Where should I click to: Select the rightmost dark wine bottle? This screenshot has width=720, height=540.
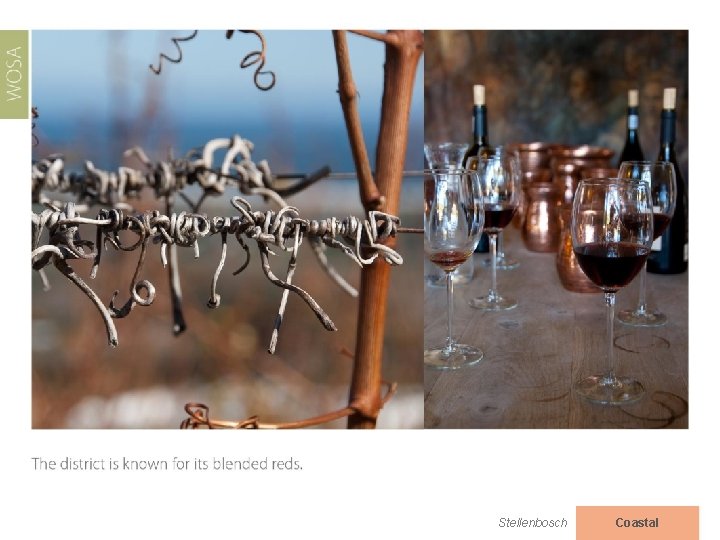(669, 180)
